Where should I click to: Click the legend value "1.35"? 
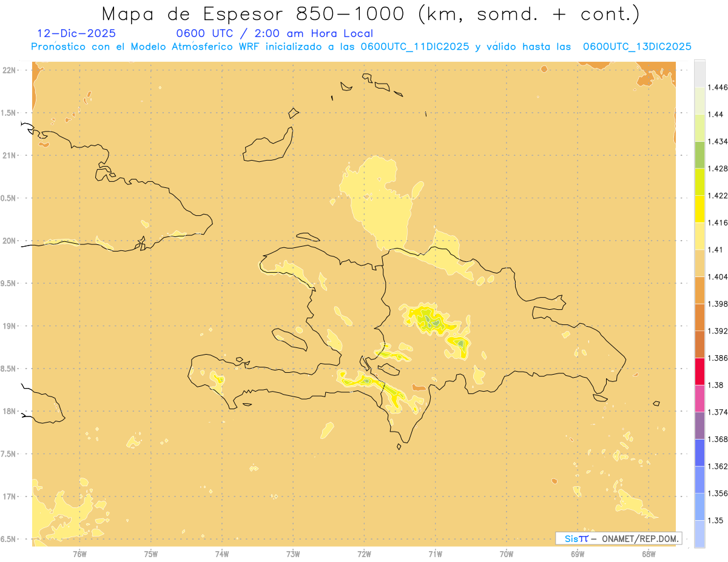[716, 521]
